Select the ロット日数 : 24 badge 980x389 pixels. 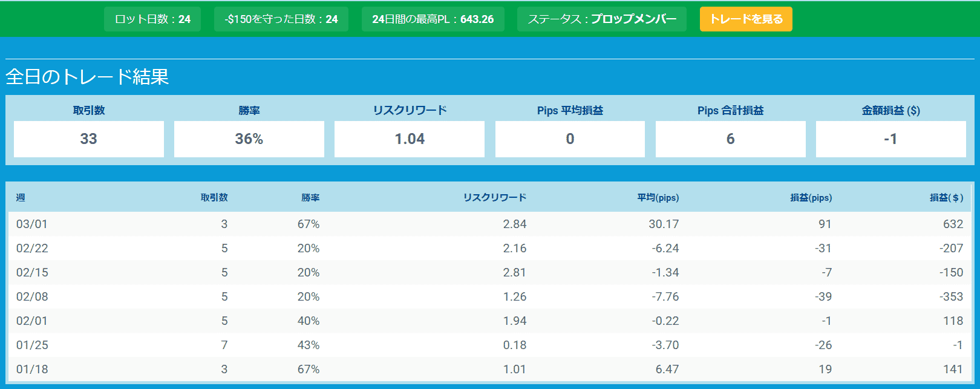[152, 19]
